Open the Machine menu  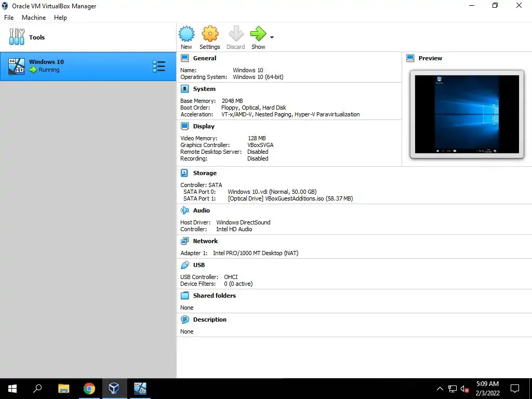(34, 18)
